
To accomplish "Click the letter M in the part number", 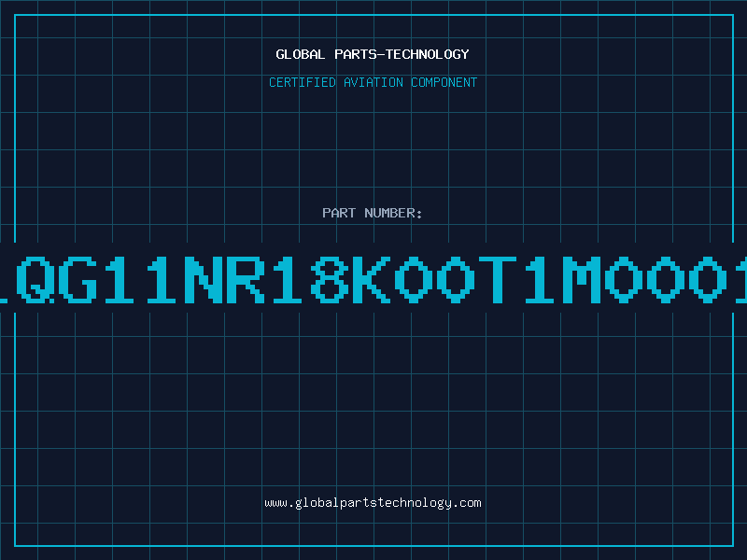I will click(582, 279).
